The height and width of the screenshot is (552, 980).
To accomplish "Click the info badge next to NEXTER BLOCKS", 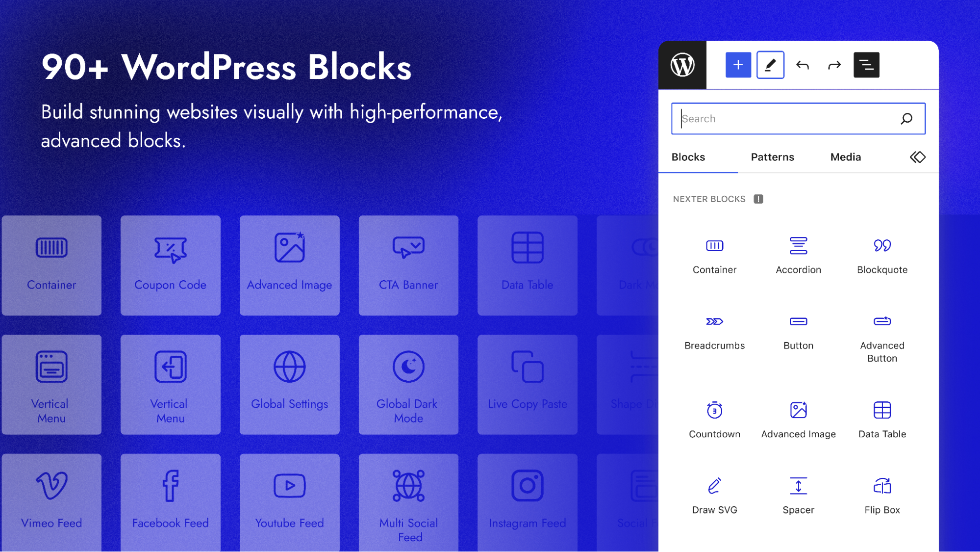I will point(758,199).
